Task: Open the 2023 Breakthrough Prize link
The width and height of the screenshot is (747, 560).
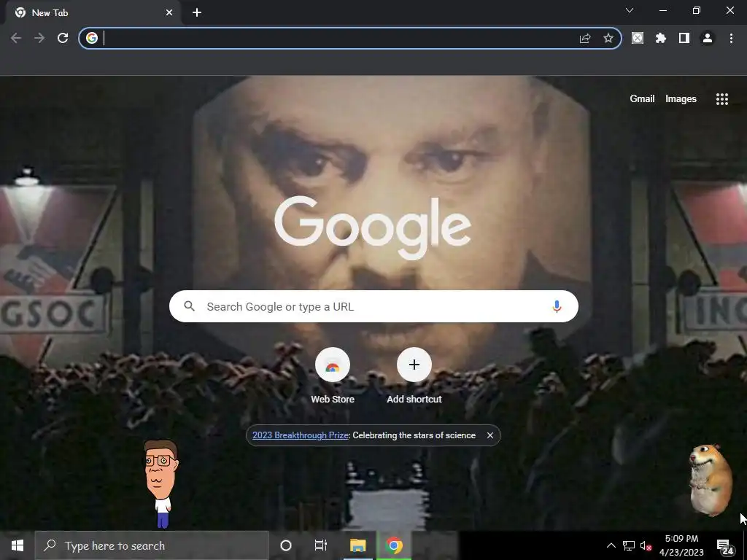Action: coord(301,435)
